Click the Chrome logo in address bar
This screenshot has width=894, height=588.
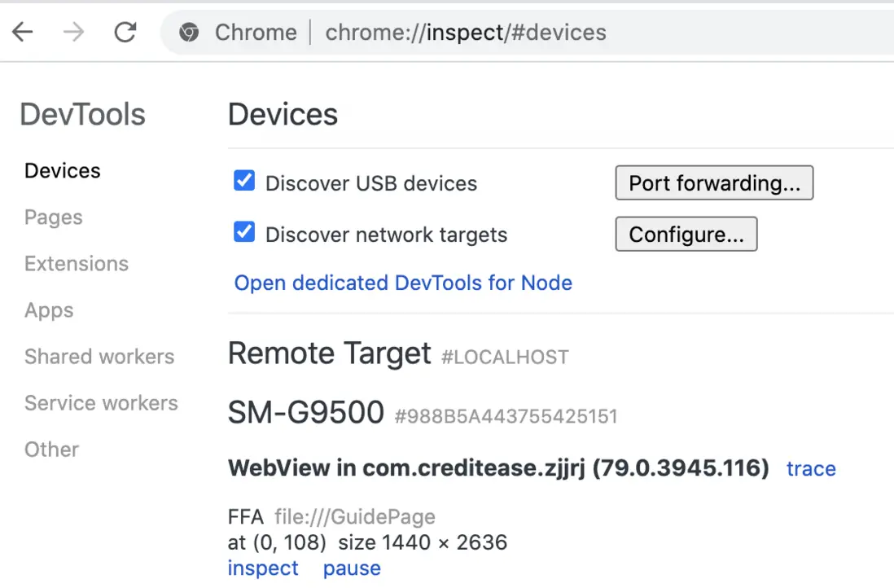point(189,33)
